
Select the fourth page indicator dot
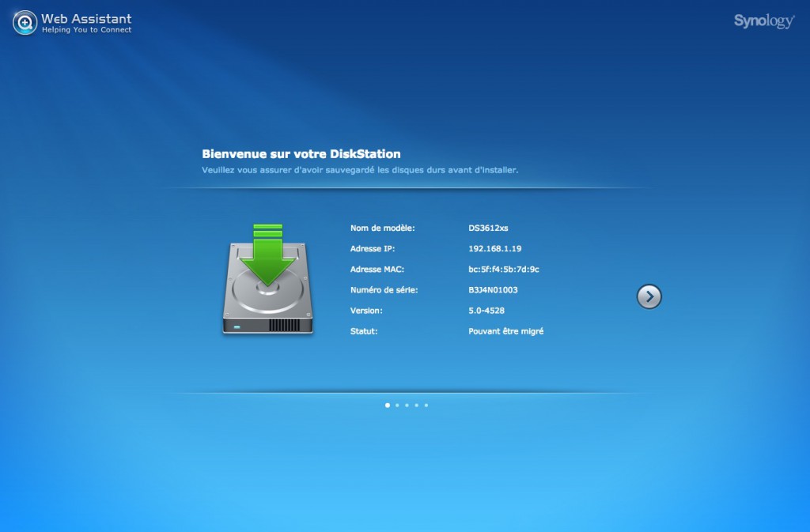pyautogui.click(x=416, y=405)
